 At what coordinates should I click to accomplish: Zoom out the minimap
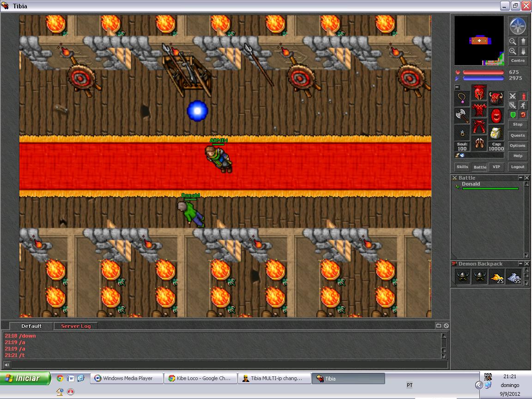pos(512,42)
